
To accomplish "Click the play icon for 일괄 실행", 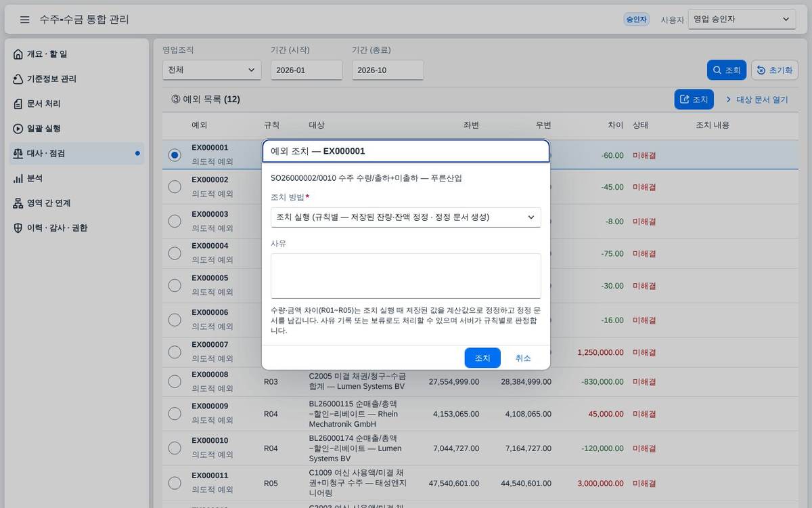I will [x=18, y=129].
